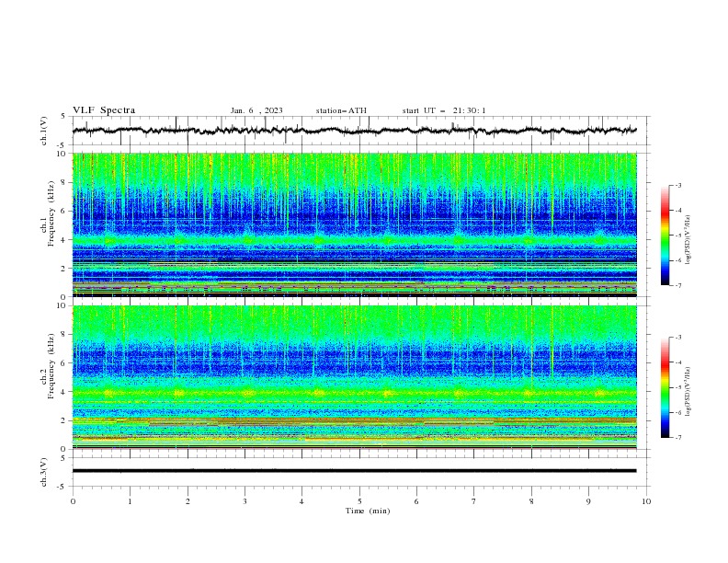
Task: Click the "2" tick on the time axis
Action: tap(188, 501)
